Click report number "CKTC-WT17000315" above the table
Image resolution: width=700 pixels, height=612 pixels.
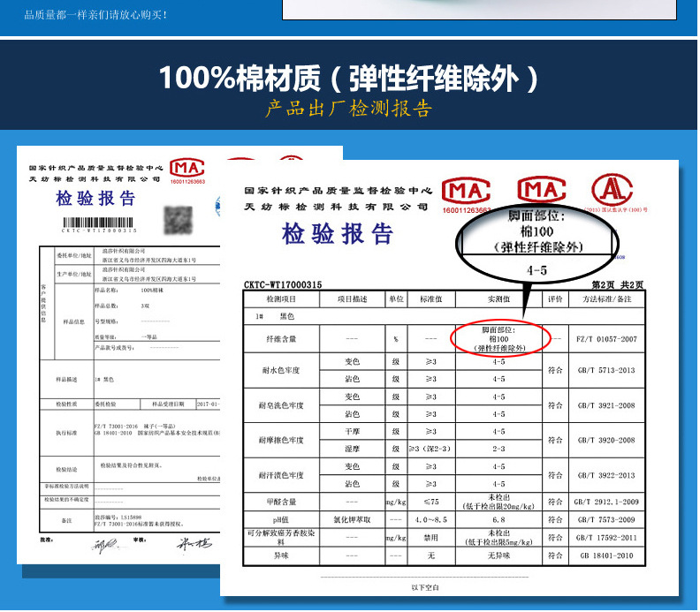coord(283,285)
